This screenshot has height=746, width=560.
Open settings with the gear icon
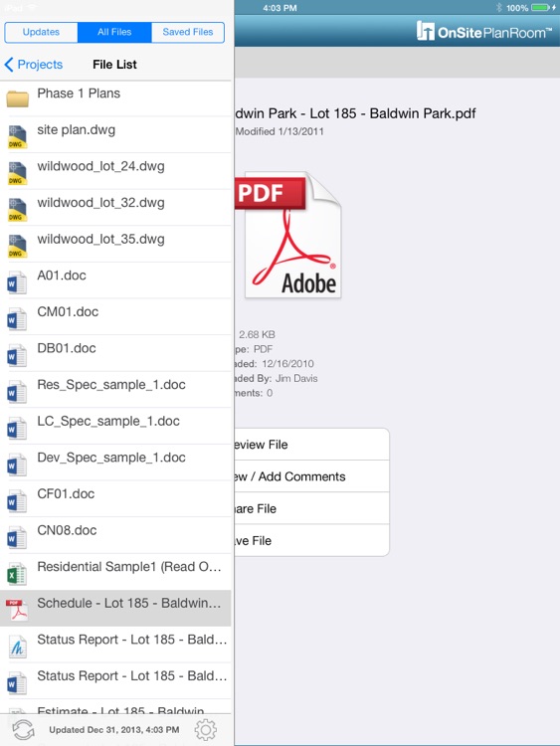click(x=206, y=730)
